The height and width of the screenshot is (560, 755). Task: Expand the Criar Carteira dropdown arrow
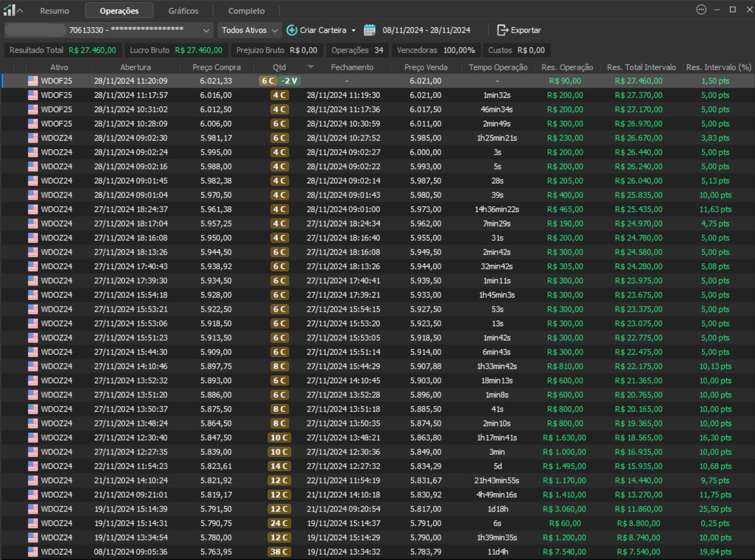click(354, 30)
